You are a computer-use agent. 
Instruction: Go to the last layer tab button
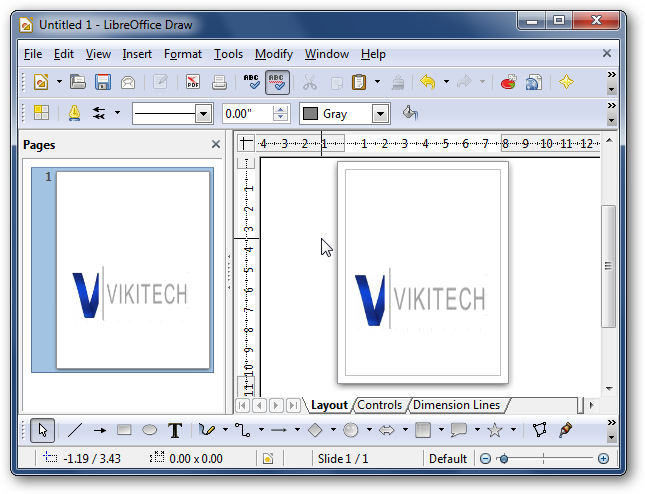click(x=293, y=406)
